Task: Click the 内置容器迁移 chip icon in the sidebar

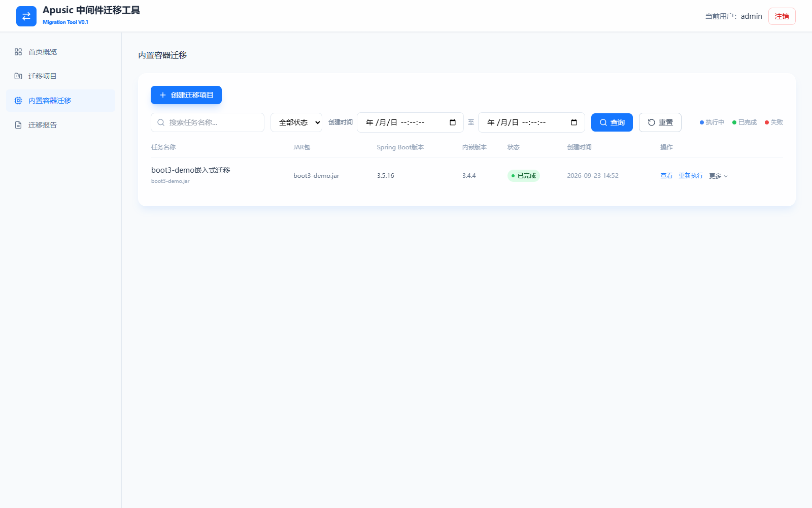Action: [x=18, y=101]
